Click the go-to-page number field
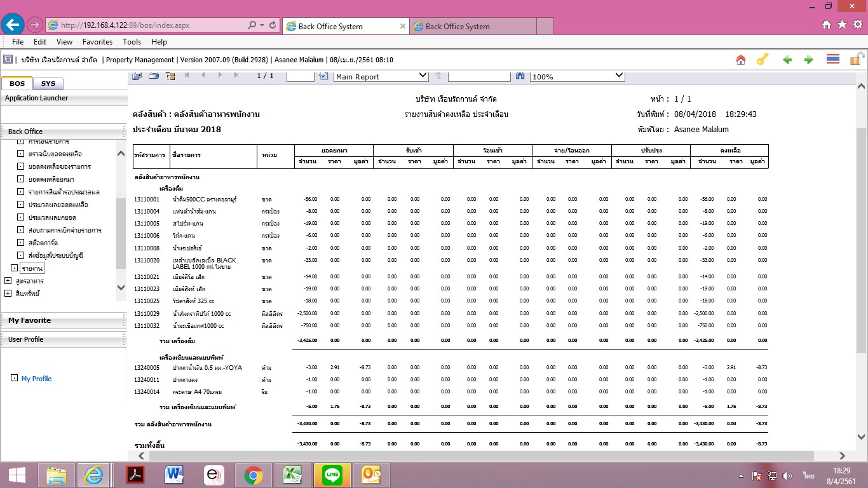Viewport: 868px width, 488px height. pos(300,76)
